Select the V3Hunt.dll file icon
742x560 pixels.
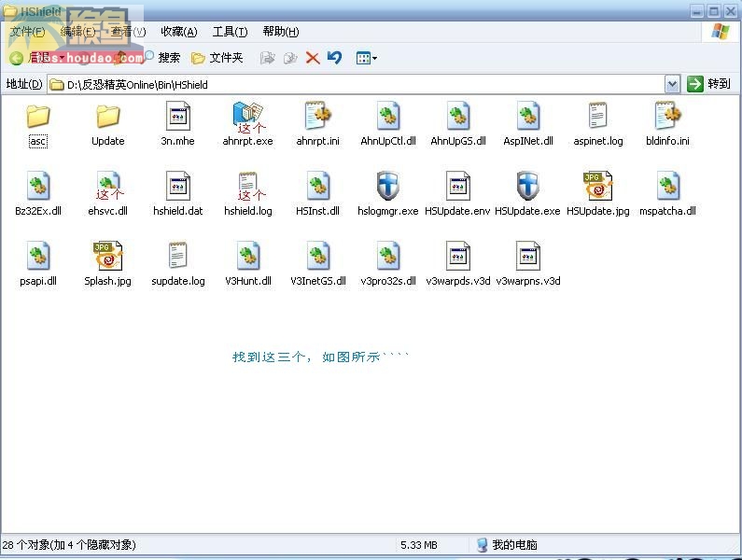[248, 256]
